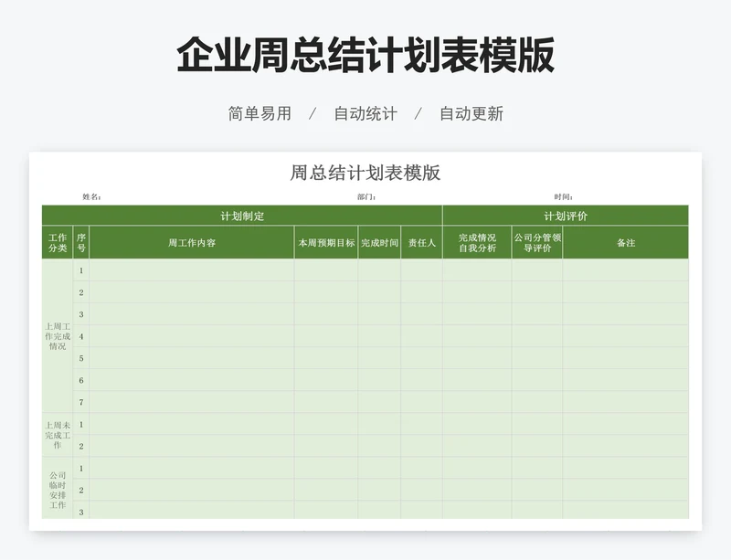
Task: Click row number 3 under 公司临时安排工作
Action: [81, 512]
